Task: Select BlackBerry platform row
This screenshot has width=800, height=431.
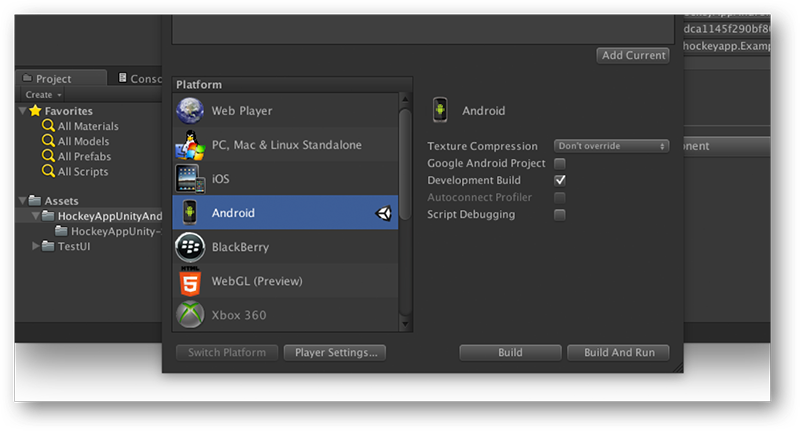Action: tap(285, 247)
